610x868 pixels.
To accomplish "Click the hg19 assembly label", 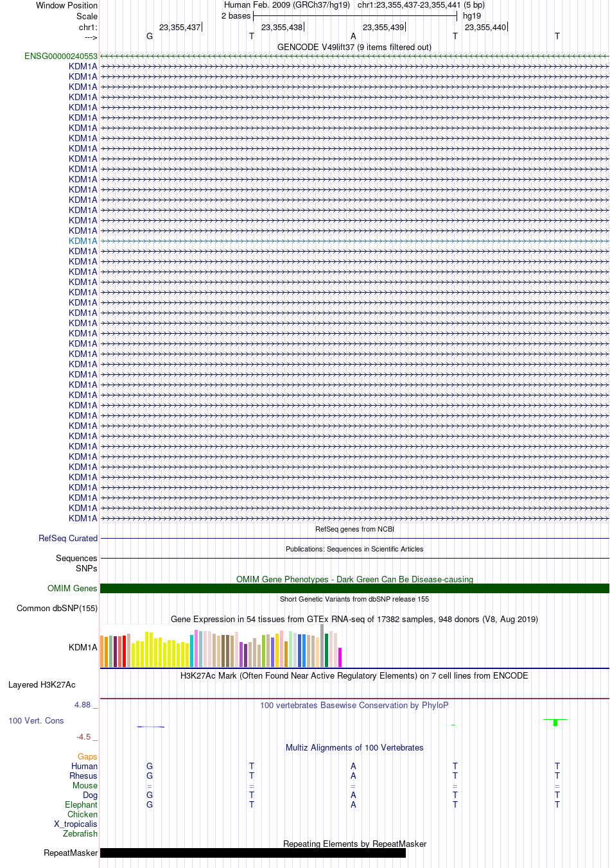I will click(472, 16).
